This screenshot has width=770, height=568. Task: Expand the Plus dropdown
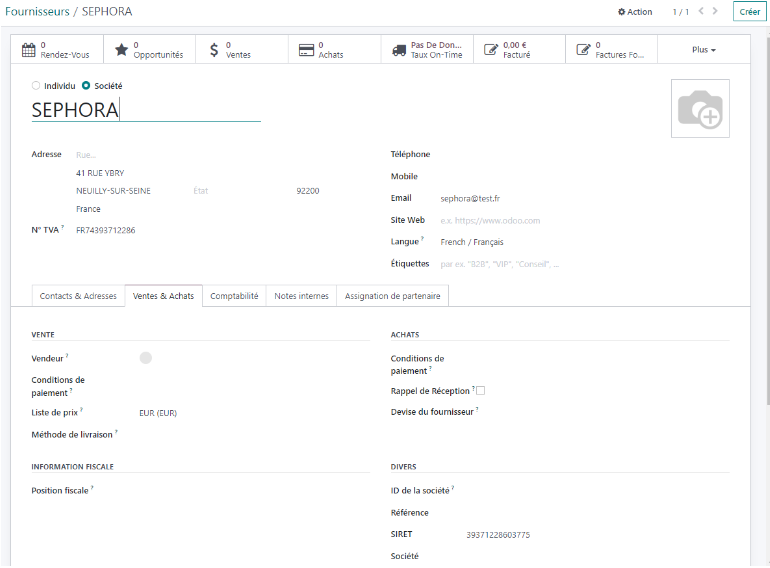pyautogui.click(x=704, y=50)
